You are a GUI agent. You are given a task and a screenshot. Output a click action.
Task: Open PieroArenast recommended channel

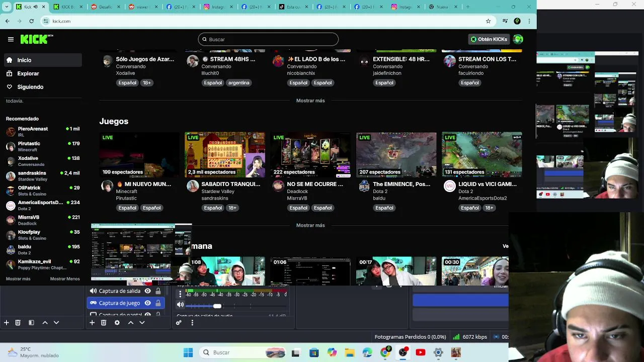(43, 132)
